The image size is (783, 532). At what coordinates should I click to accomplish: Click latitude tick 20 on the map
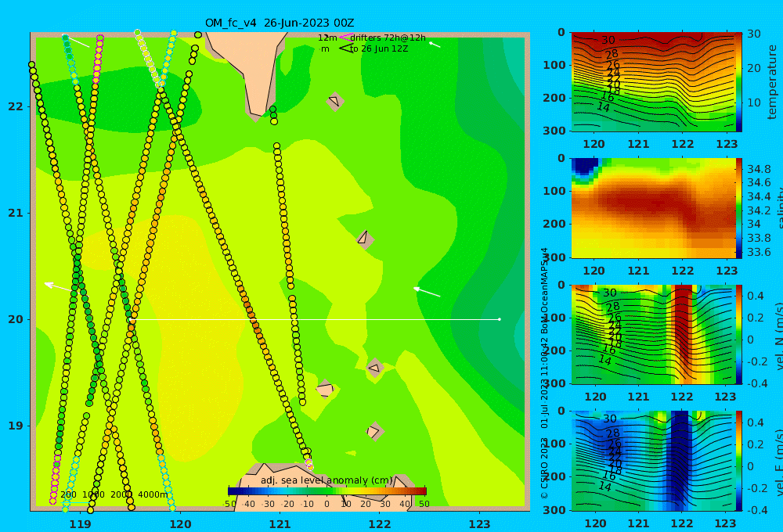point(16,319)
